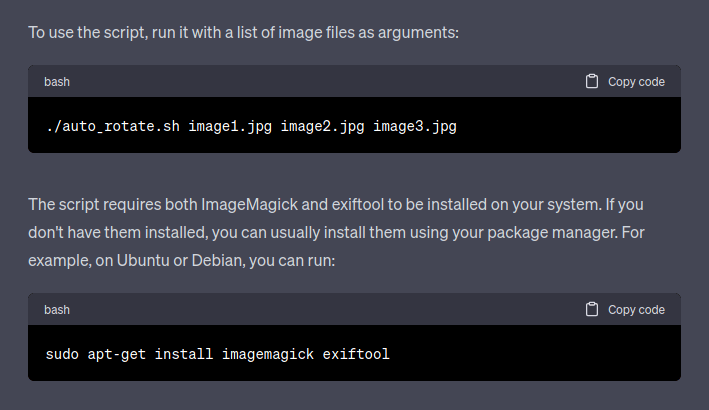Screen dimensions: 709x410
Task: Click the "bash" label above auto_rotate.sh code
Action: tap(57, 82)
